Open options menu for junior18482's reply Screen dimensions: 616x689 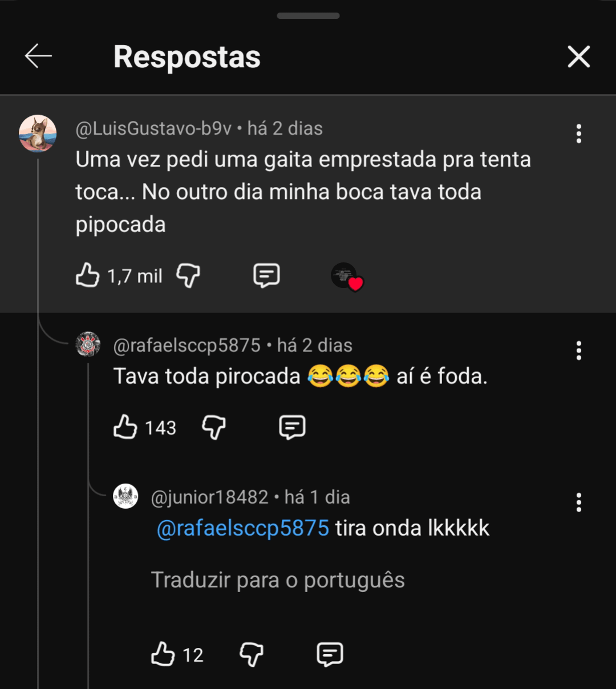pyautogui.click(x=578, y=502)
